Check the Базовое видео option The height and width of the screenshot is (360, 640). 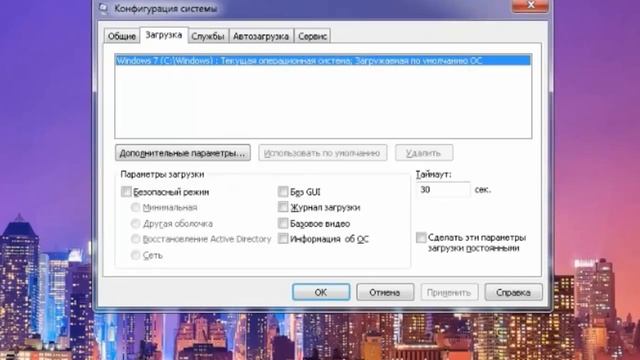[283, 223]
